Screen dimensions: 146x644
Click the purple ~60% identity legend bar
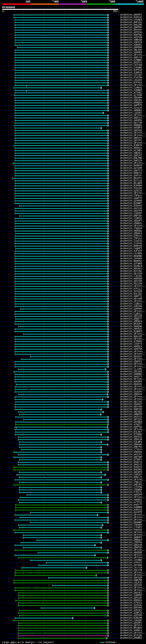point(73,4)
